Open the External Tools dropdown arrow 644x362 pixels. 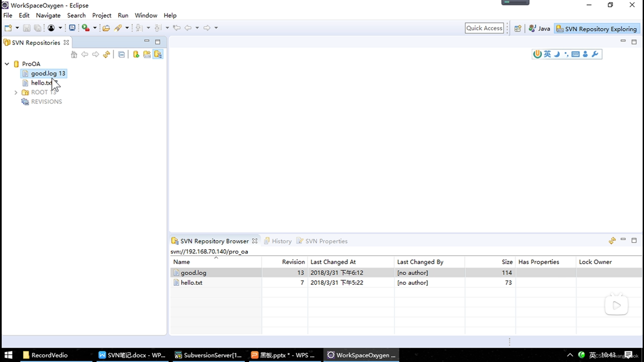95,28
